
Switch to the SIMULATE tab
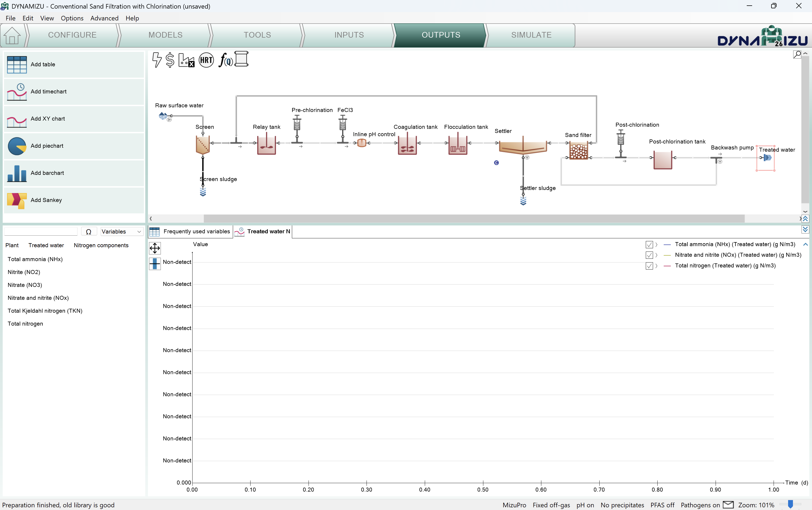point(531,35)
